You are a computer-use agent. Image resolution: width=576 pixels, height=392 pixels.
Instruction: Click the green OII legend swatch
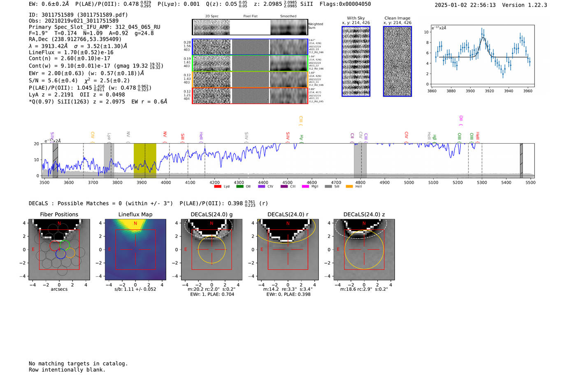coord(240,187)
